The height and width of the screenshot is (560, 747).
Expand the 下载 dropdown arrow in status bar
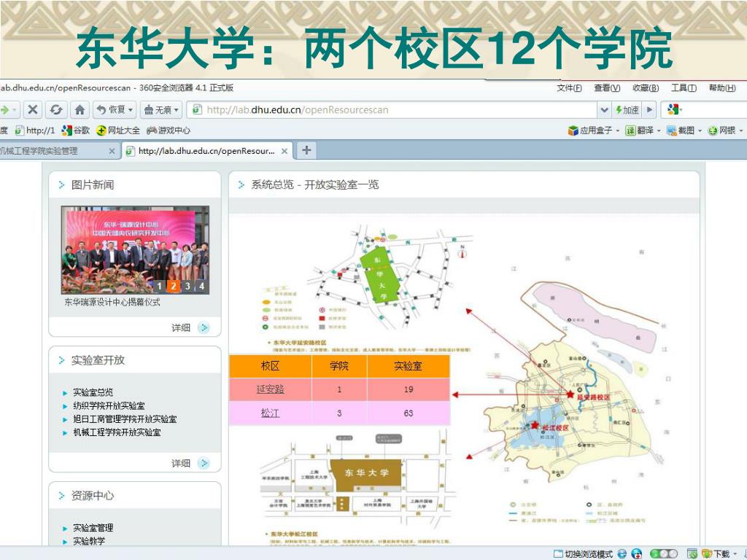coord(735,554)
